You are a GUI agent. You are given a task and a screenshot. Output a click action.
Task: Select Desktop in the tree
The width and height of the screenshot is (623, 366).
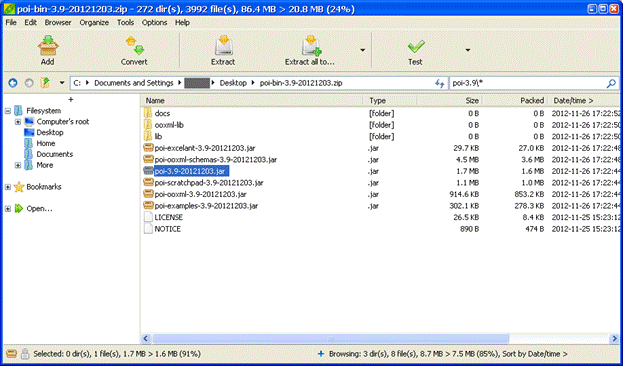50,132
